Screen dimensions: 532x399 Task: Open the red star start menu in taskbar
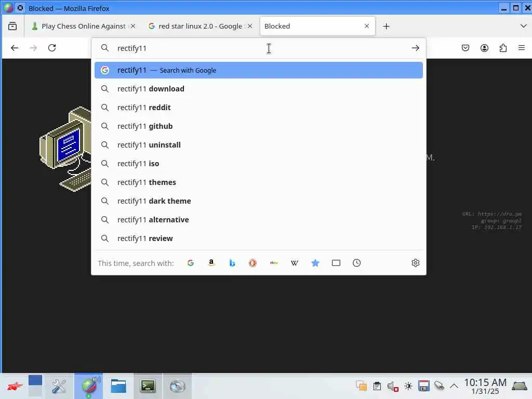tap(14, 387)
